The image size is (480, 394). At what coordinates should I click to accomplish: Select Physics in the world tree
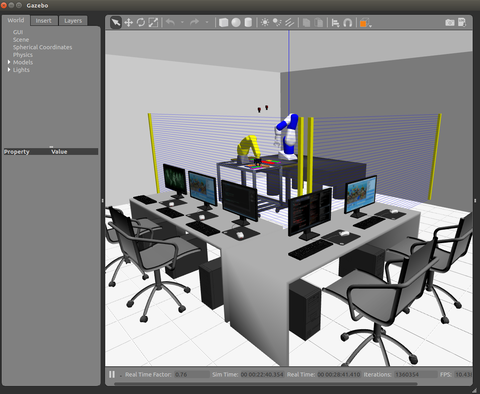tap(23, 55)
